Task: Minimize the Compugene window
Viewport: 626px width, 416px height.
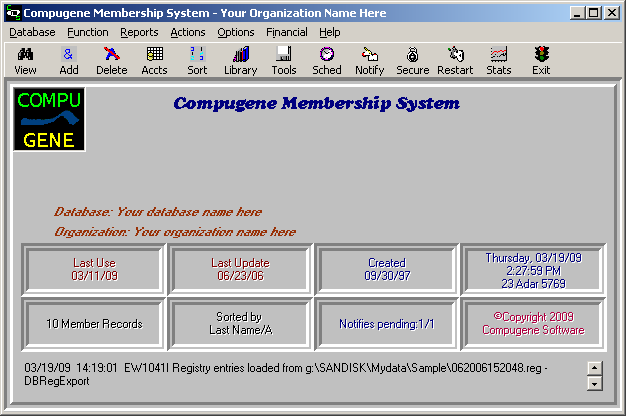Action: click(577, 13)
